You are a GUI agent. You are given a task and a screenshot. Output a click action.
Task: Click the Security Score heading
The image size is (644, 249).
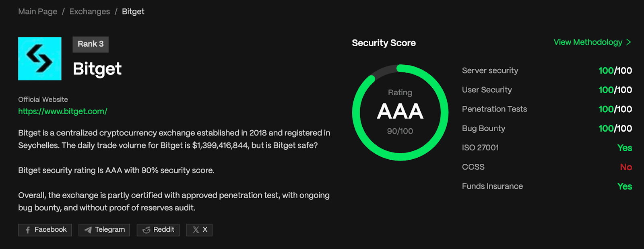[384, 43]
